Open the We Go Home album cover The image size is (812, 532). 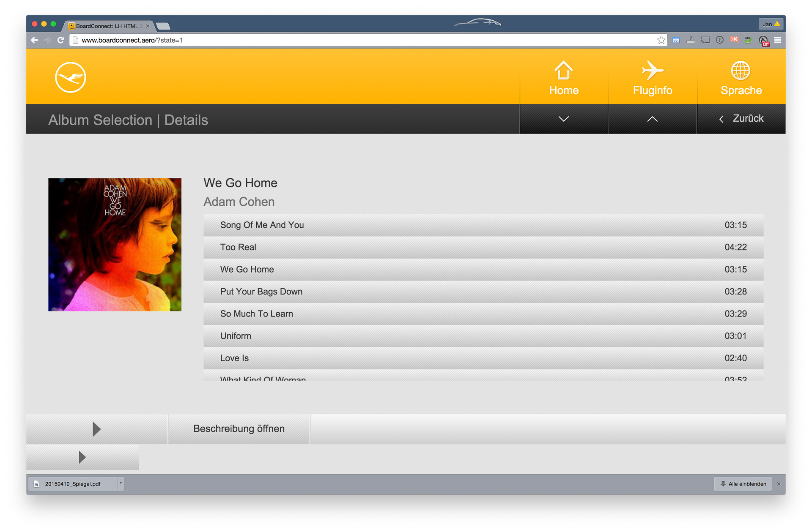click(x=115, y=245)
